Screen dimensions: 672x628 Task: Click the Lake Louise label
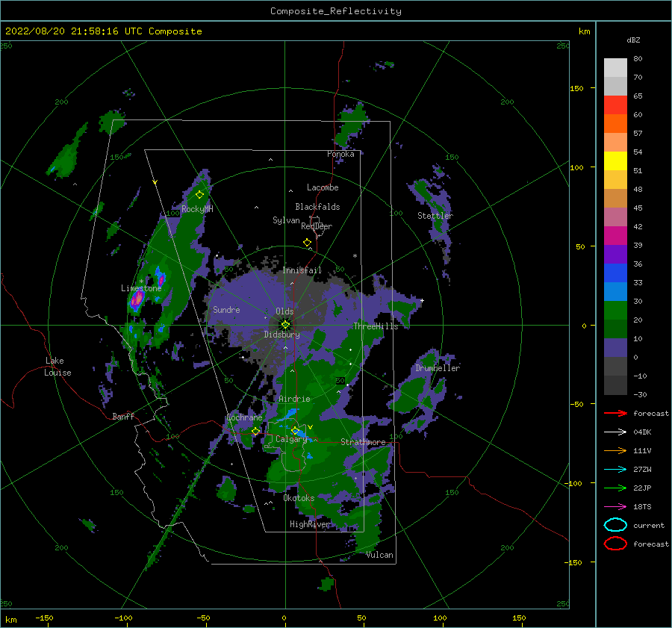(x=57, y=367)
